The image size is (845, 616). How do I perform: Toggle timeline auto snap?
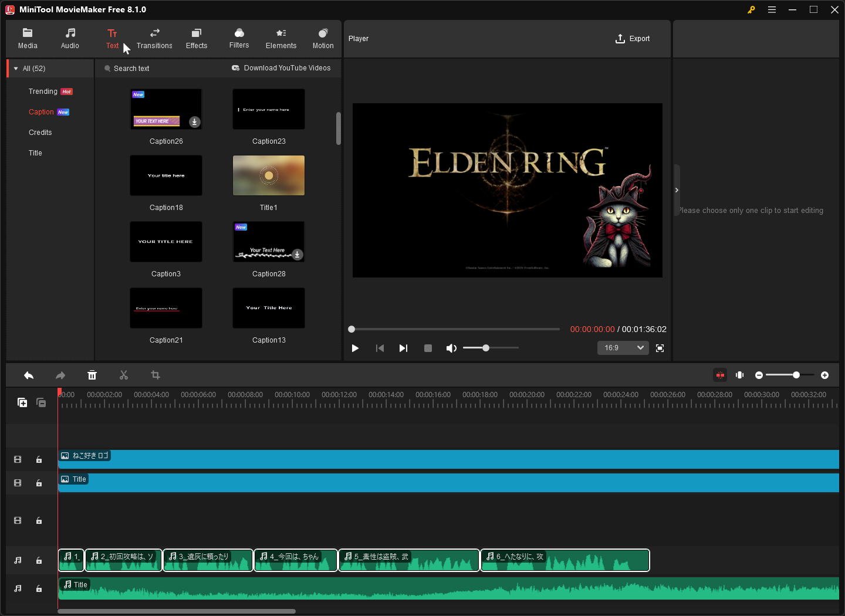pos(720,375)
